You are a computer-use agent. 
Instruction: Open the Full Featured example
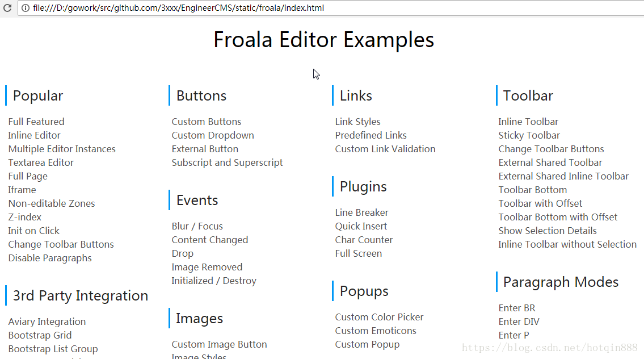(36, 122)
